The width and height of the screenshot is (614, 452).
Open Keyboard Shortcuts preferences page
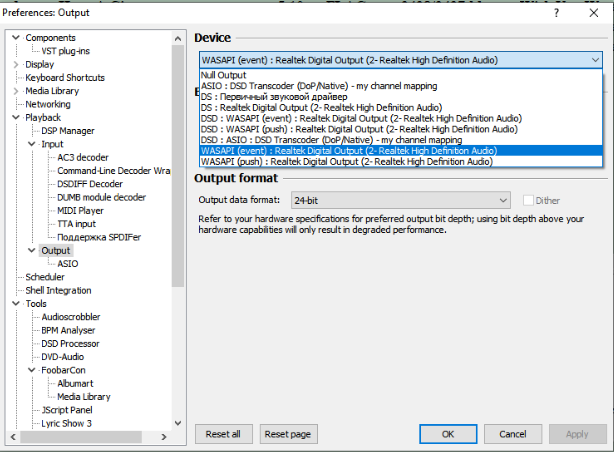coord(65,78)
